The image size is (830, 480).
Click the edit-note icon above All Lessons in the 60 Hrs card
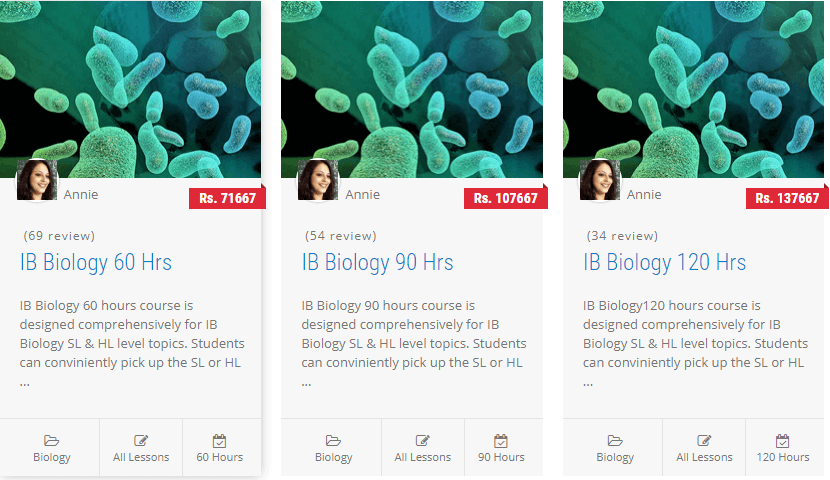tap(141, 440)
